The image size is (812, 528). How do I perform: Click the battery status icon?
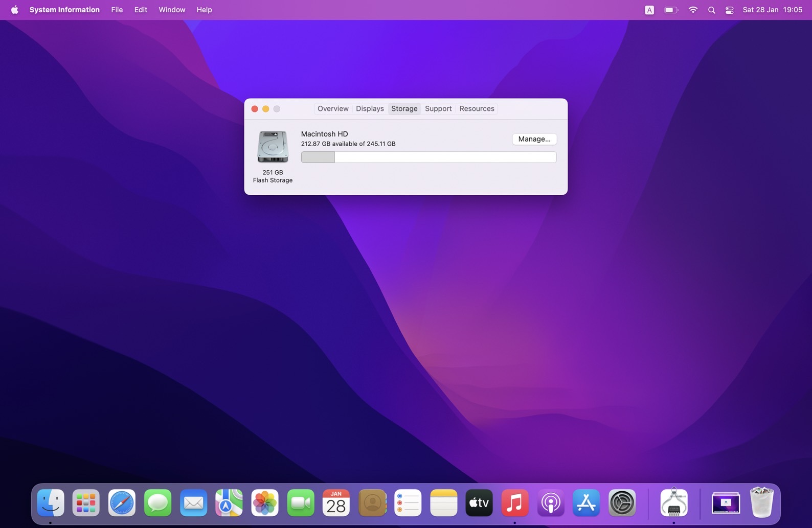coord(671,10)
